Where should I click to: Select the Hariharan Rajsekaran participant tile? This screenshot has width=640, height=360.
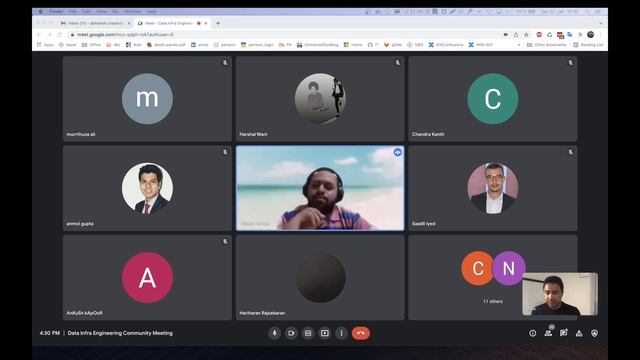[x=320, y=278]
